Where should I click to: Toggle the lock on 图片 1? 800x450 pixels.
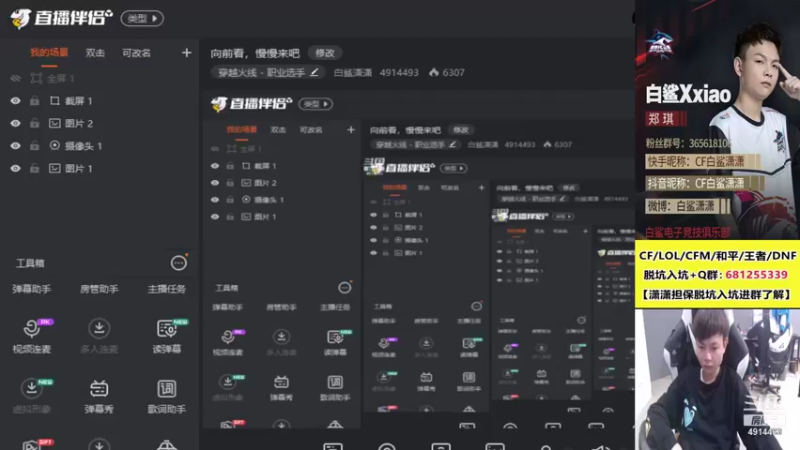pos(34,168)
